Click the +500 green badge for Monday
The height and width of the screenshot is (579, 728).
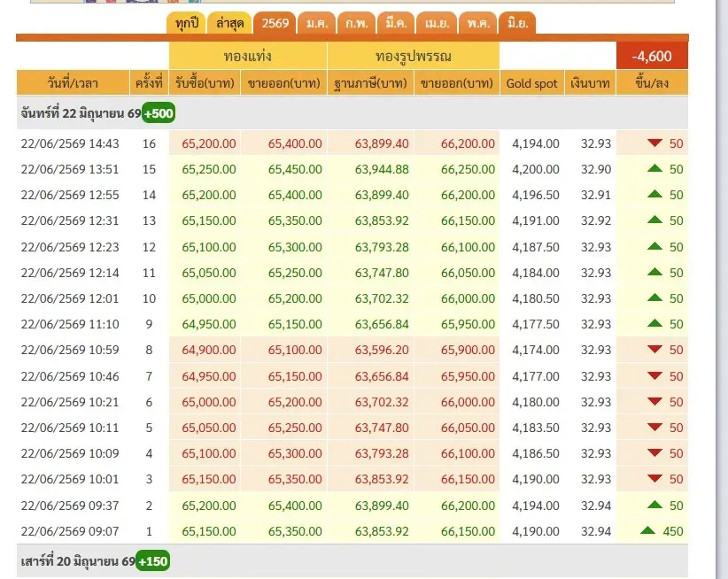pyautogui.click(x=159, y=113)
